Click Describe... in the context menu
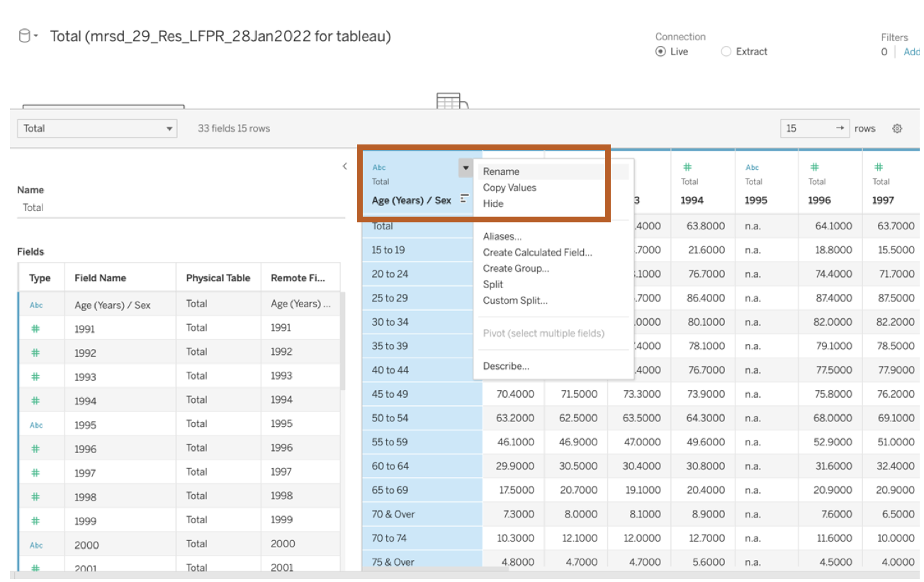The height and width of the screenshot is (582, 924). 506,366
